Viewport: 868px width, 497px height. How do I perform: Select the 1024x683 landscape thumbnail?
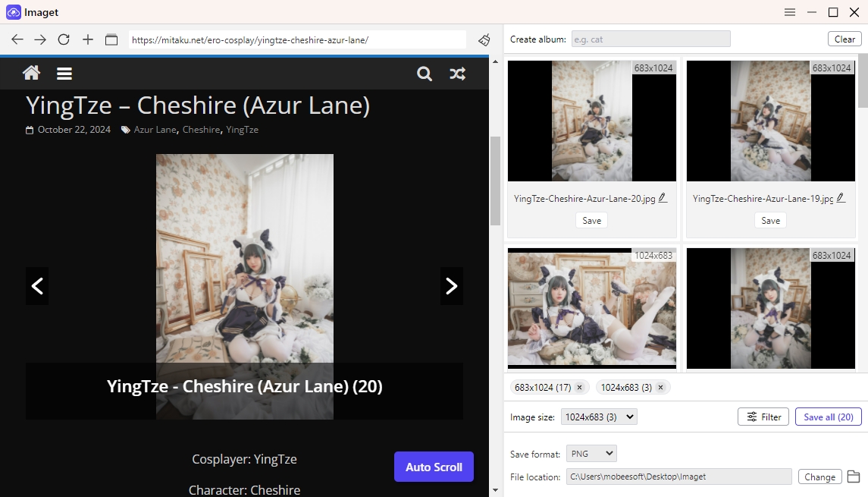click(592, 308)
